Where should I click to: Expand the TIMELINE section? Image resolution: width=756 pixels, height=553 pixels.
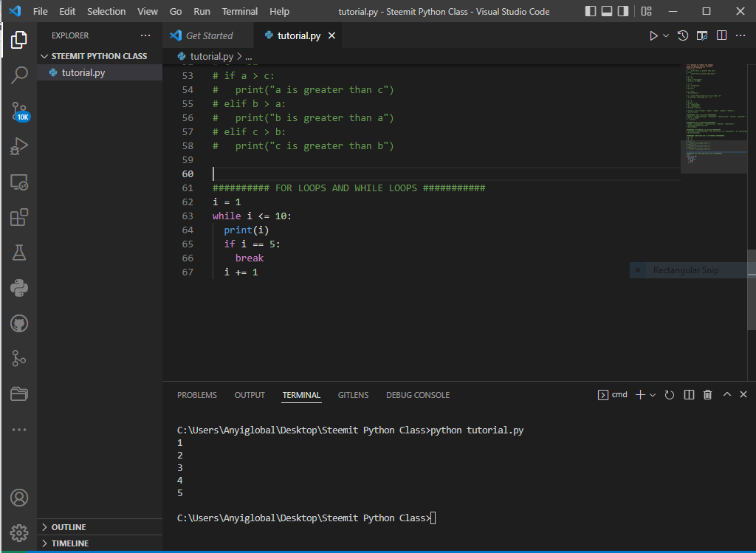tap(69, 543)
